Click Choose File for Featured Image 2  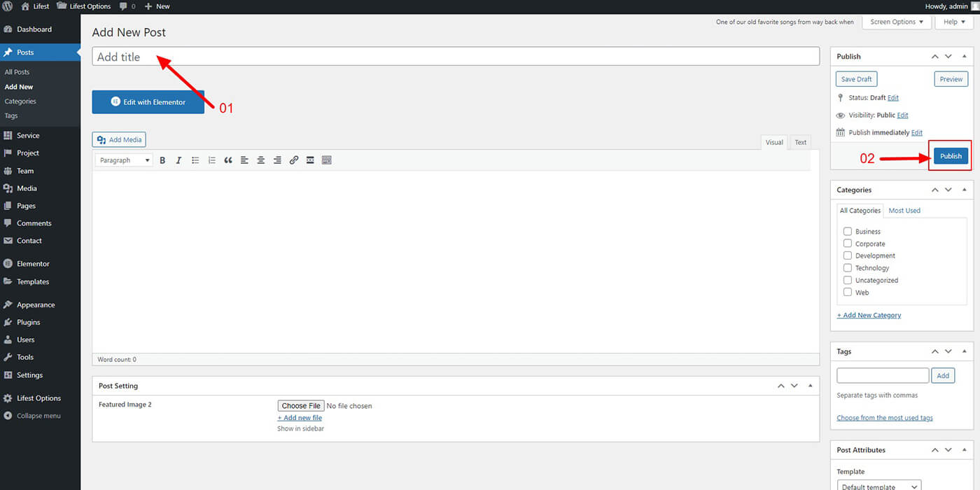[301, 406]
